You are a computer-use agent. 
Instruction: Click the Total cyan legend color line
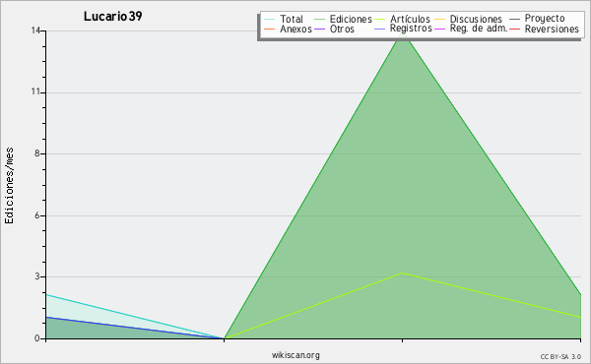click(x=270, y=19)
